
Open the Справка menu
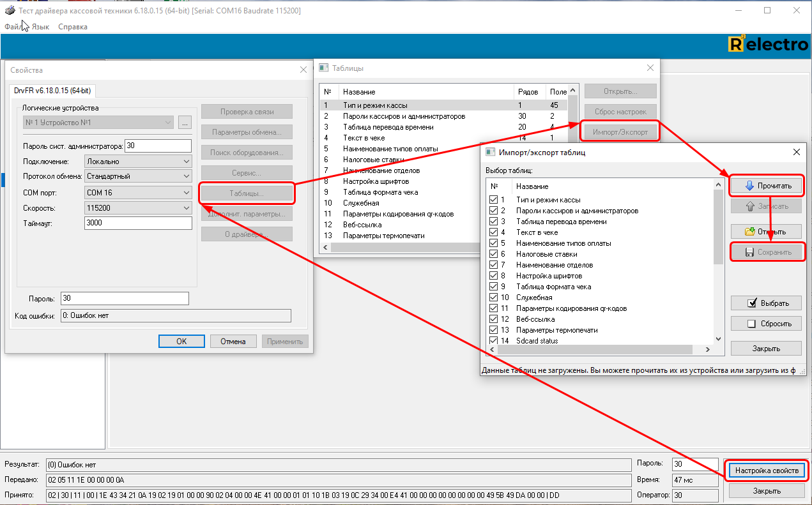click(73, 27)
